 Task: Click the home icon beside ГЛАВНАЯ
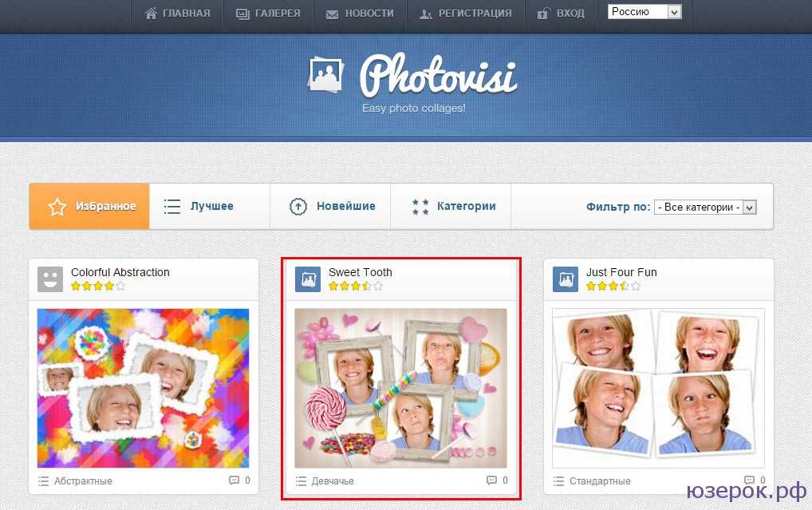pyautogui.click(x=151, y=14)
